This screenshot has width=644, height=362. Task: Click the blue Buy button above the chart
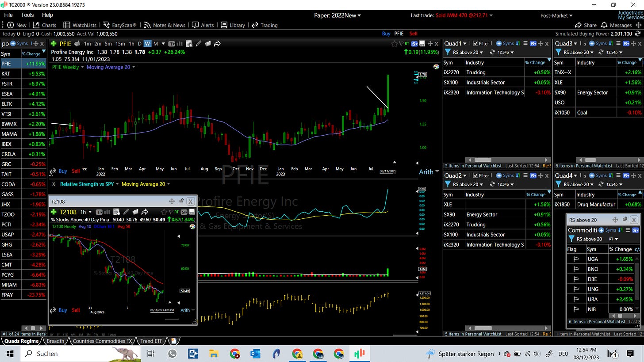tap(386, 34)
